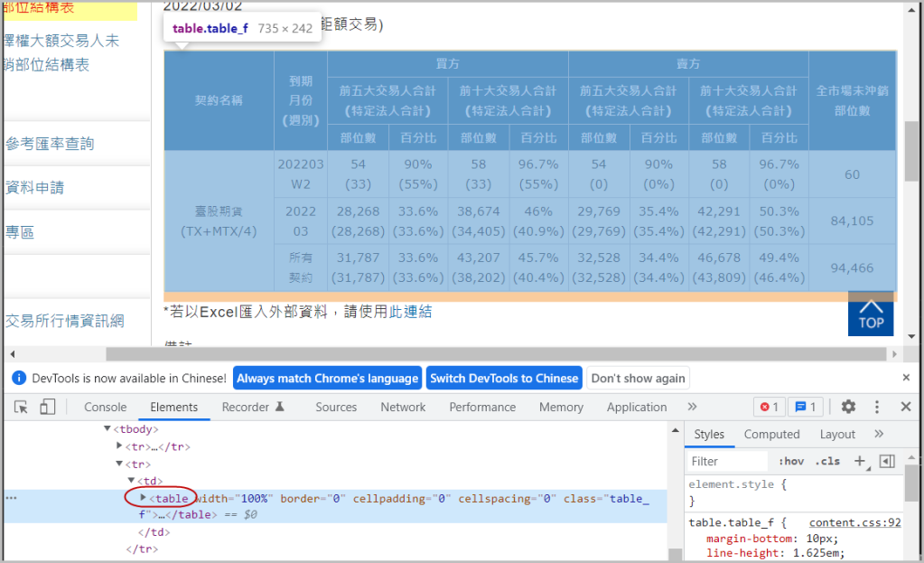This screenshot has height=563, width=924.
Task: Show more DevTools tabs with the double chevron
Action: [692, 408]
